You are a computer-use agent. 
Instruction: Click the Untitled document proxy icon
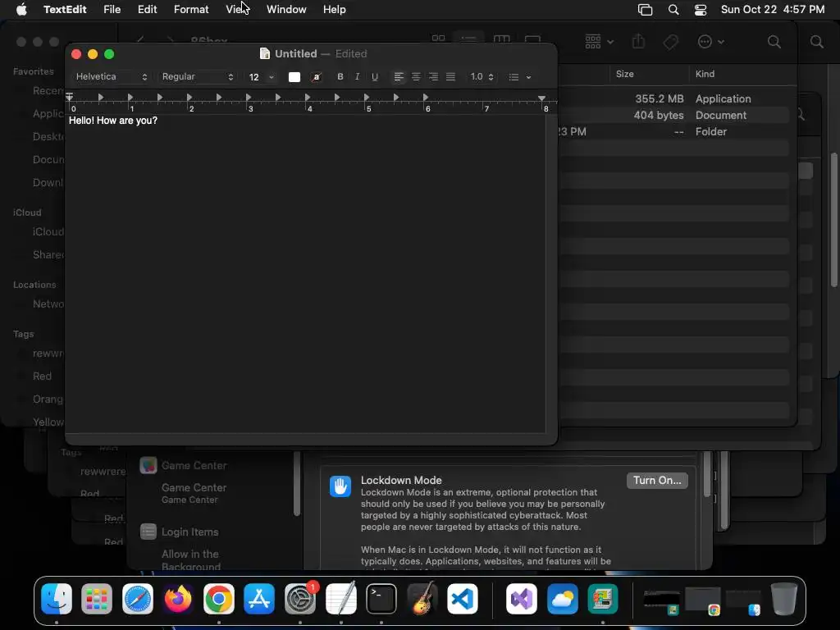pos(265,53)
